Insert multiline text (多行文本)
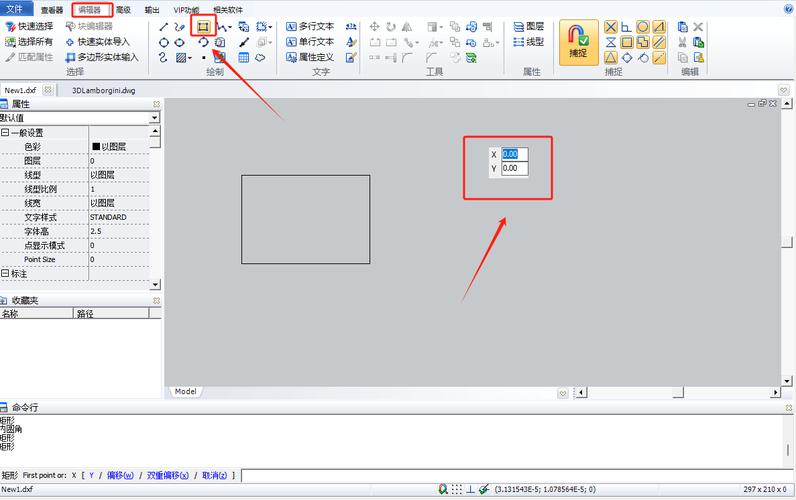This screenshot has height=500, width=796. tap(310, 26)
